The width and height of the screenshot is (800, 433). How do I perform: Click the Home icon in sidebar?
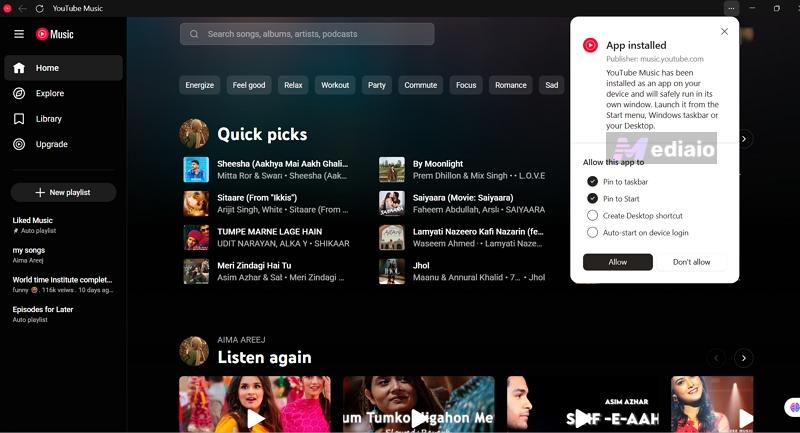(x=19, y=68)
